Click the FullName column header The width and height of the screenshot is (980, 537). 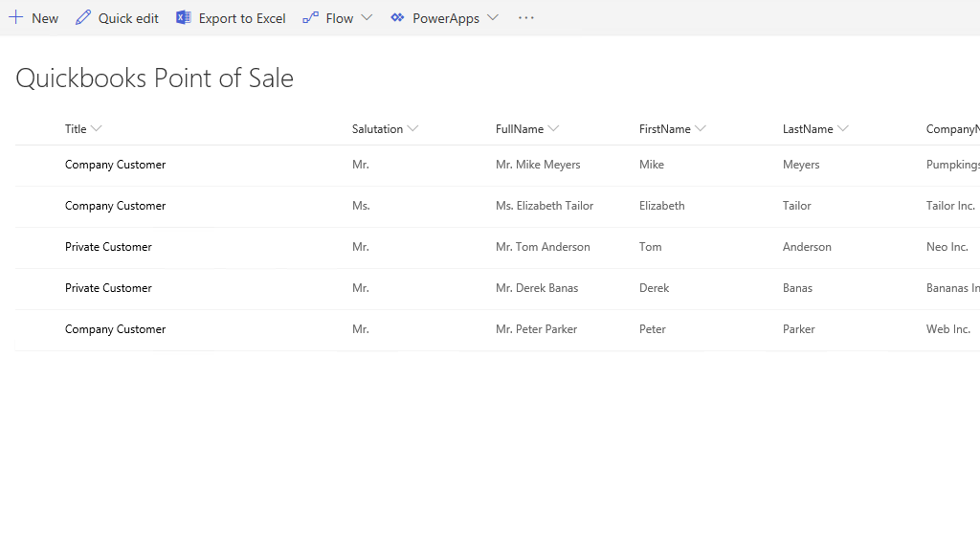[520, 129]
